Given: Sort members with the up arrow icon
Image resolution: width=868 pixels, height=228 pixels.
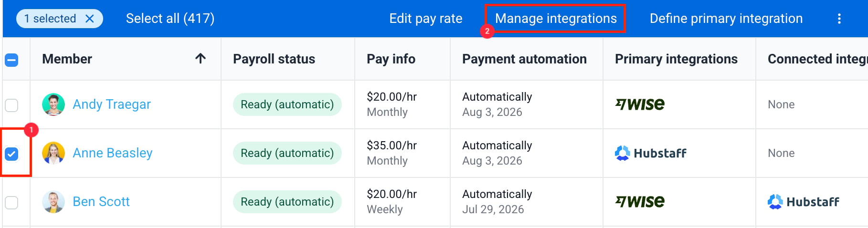Looking at the screenshot, I should click(x=201, y=59).
